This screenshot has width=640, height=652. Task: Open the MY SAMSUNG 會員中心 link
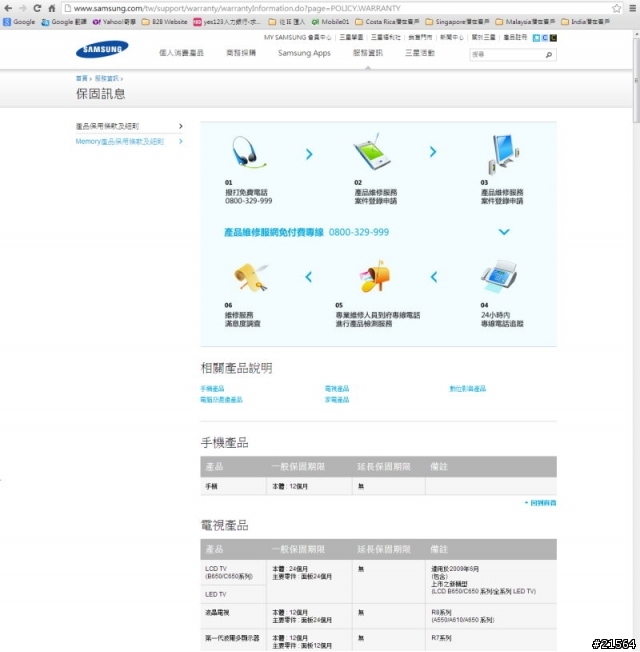coord(298,37)
